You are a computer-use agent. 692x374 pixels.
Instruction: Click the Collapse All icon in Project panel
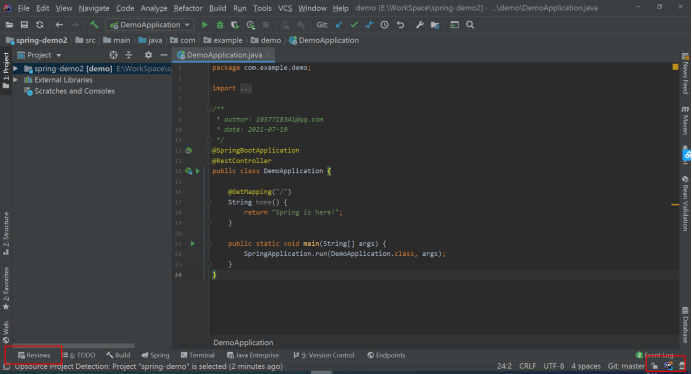[x=128, y=55]
